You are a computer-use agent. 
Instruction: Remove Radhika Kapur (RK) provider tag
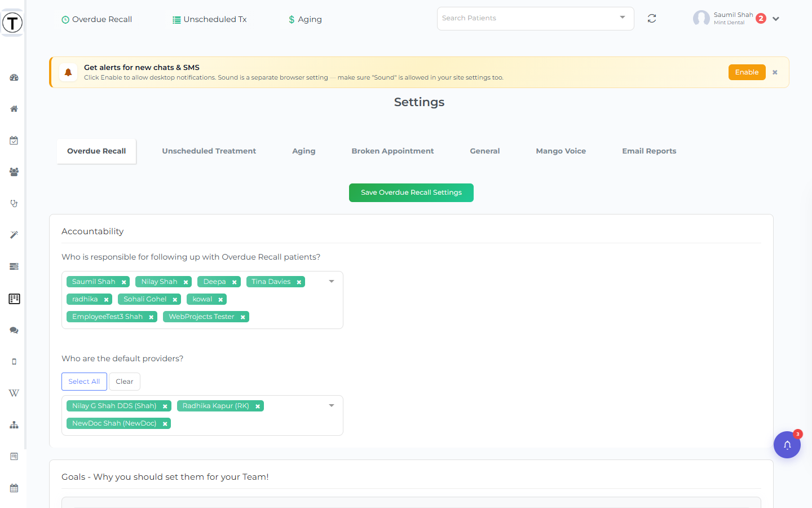click(258, 406)
